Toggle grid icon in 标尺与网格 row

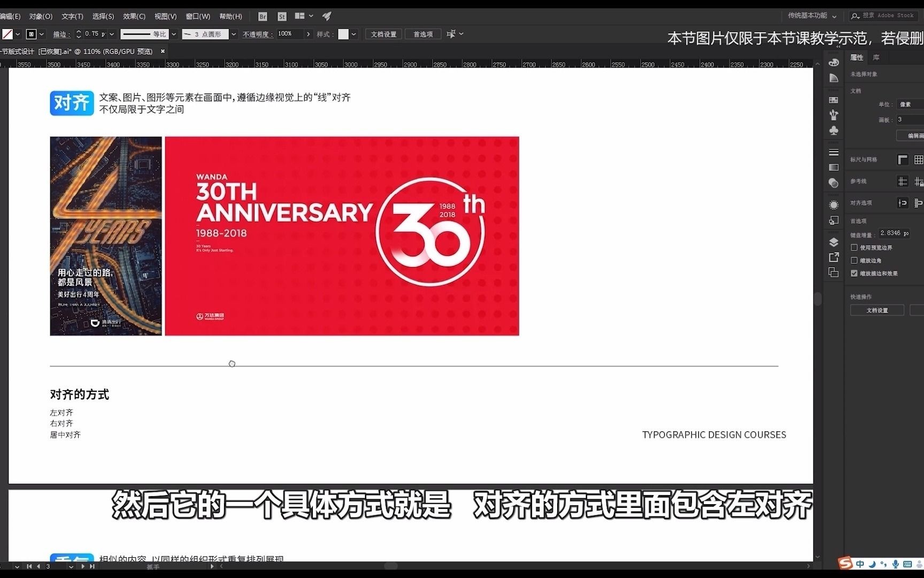(918, 159)
